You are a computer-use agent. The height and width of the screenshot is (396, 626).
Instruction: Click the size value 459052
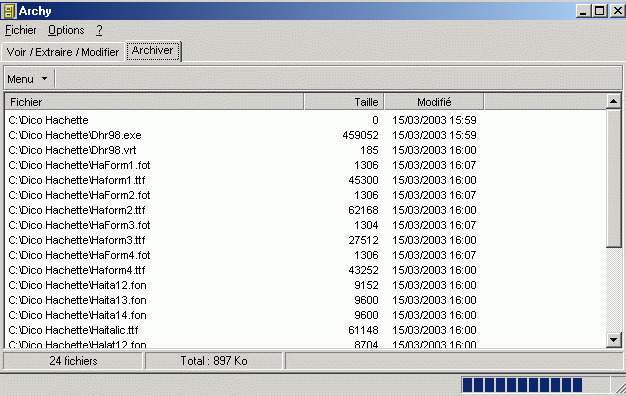360,135
